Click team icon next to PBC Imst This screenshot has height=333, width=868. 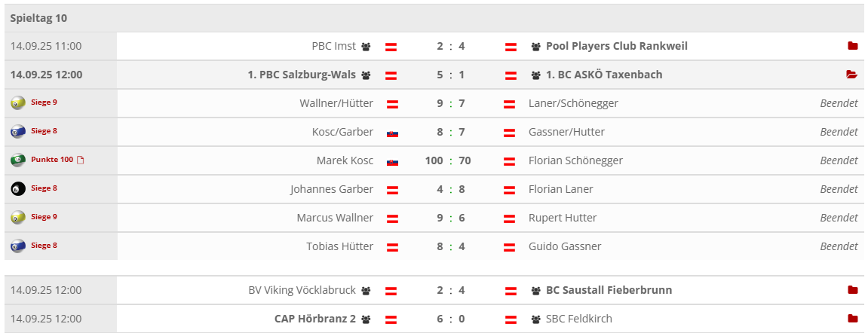pos(366,47)
